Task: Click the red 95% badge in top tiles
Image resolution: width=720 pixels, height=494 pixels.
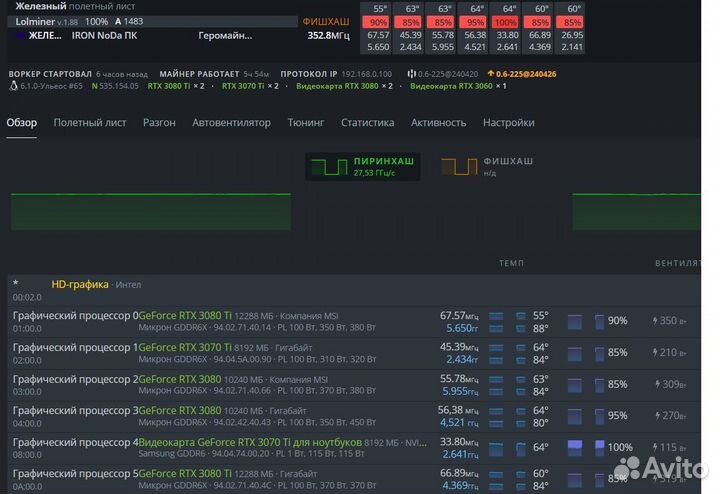Action: 473,22
